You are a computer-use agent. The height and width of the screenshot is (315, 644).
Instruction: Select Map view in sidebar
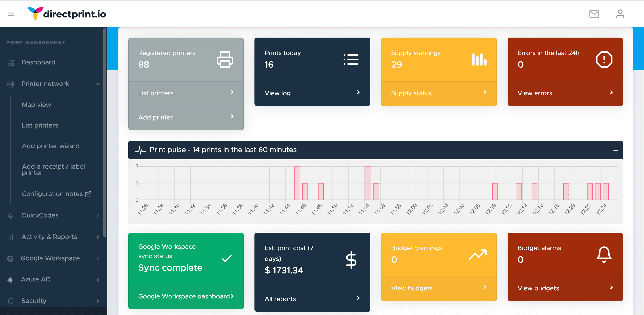36,105
